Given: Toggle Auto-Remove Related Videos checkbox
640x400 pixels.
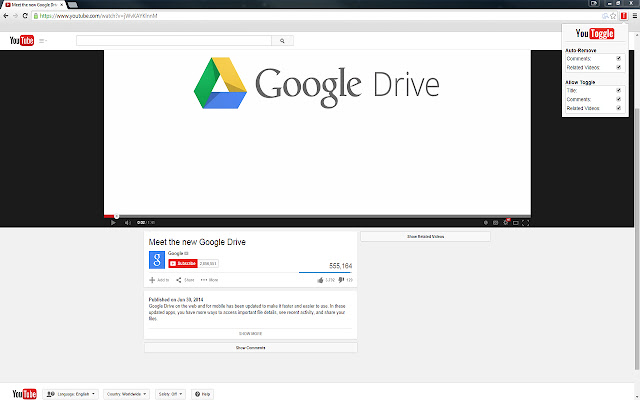Looking at the screenshot, I should 618,67.
